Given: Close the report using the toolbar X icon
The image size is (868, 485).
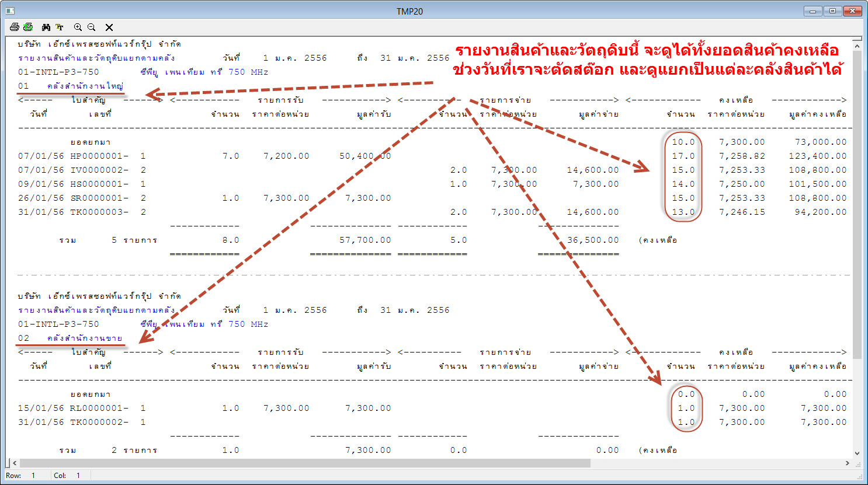Looking at the screenshot, I should 109,27.
